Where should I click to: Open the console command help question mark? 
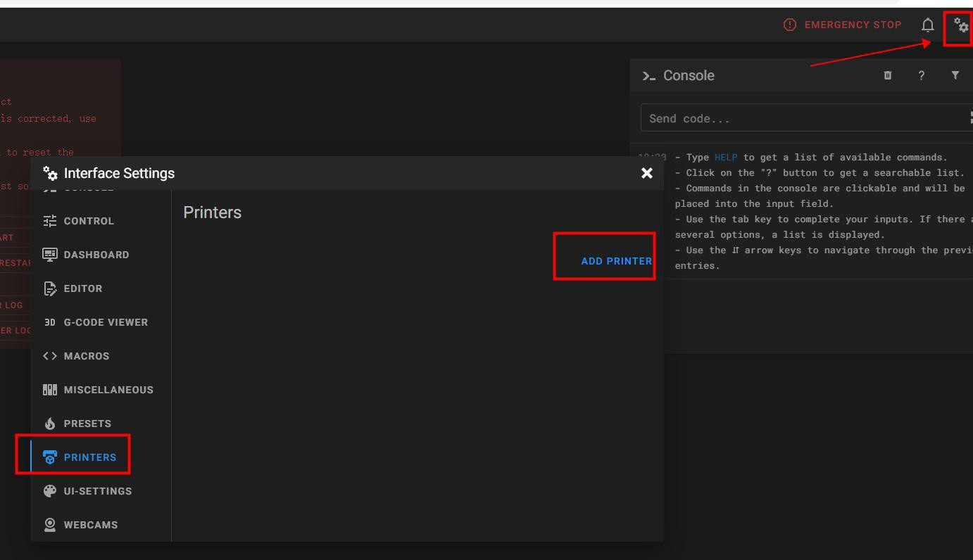click(921, 75)
